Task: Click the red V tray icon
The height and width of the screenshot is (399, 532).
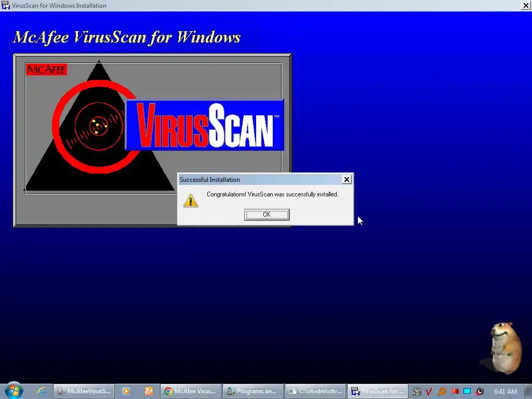Action: (x=429, y=392)
